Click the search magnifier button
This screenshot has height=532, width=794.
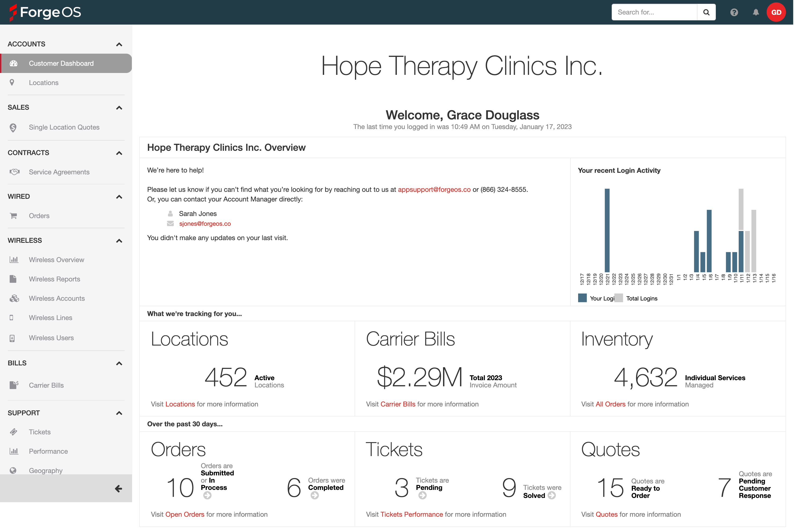[x=706, y=12]
